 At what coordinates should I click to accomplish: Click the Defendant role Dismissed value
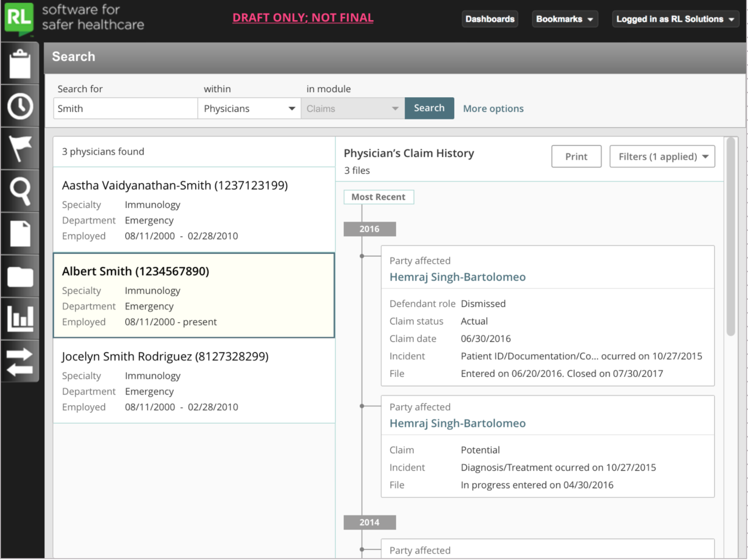[483, 304]
